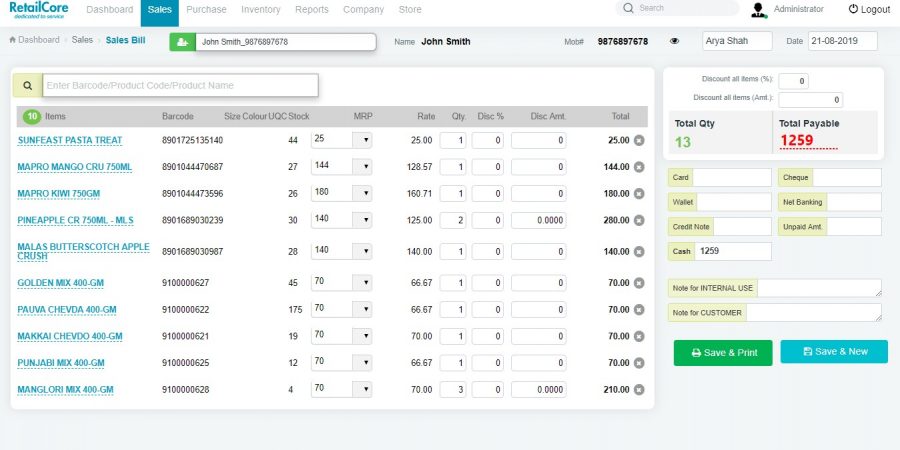Open the Reports menu
This screenshot has width=900, height=450.
pos(312,10)
